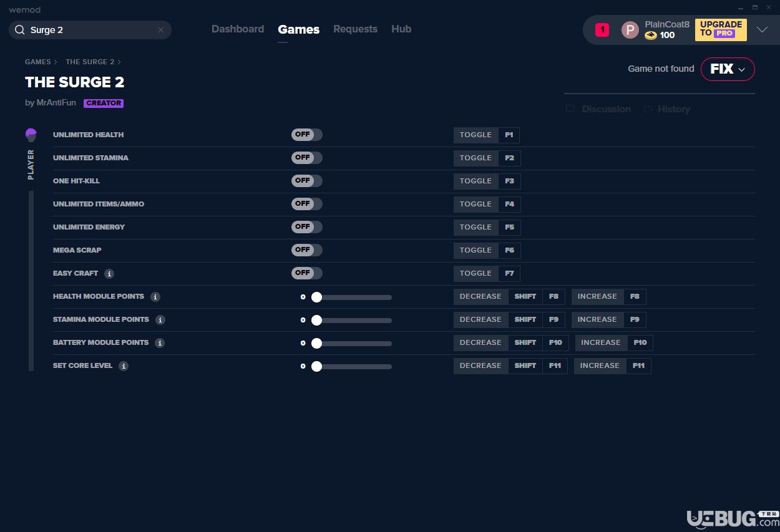Click Toggle F7 hotkey button
780x532 pixels.
(487, 273)
